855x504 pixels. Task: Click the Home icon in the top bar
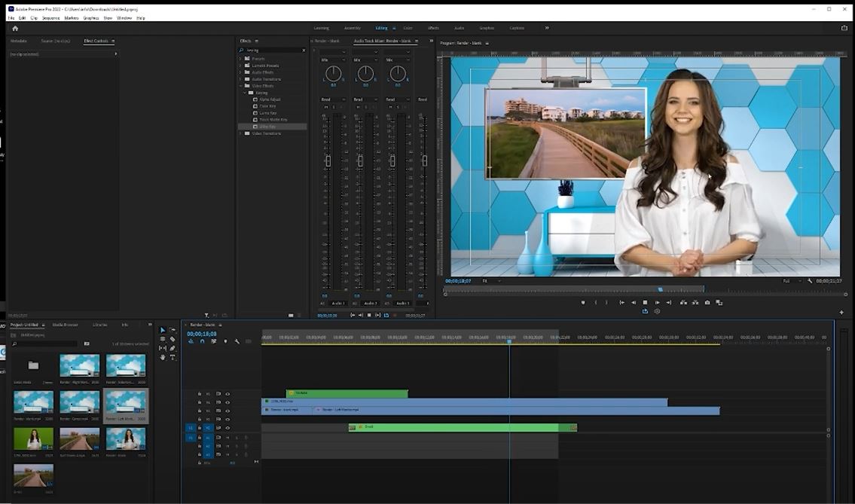point(15,28)
